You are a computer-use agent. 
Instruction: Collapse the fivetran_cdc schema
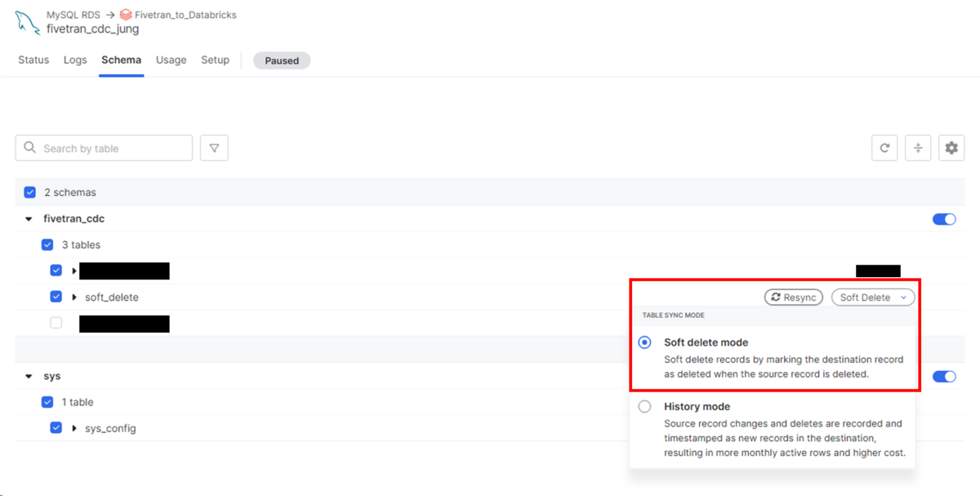29,219
